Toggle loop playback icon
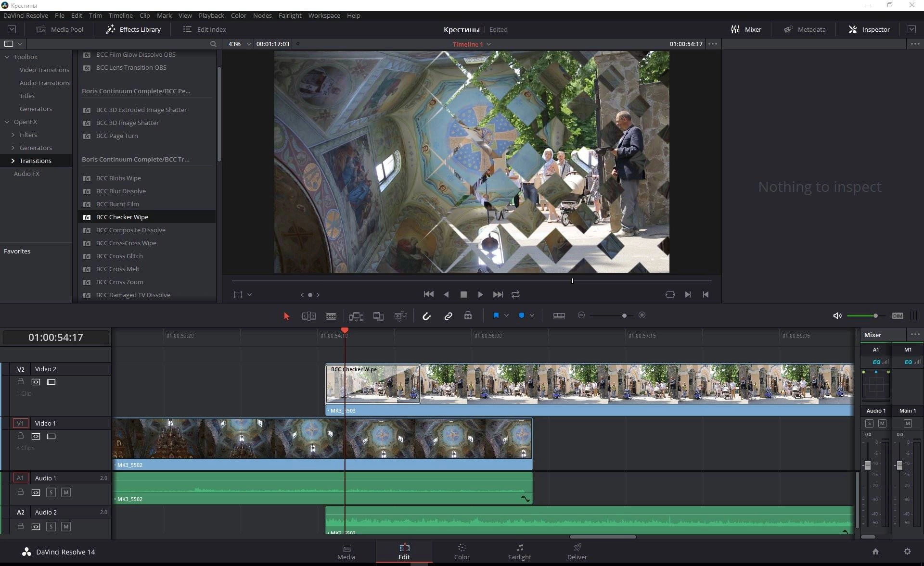This screenshot has height=566, width=924. pyautogui.click(x=515, y=294)
